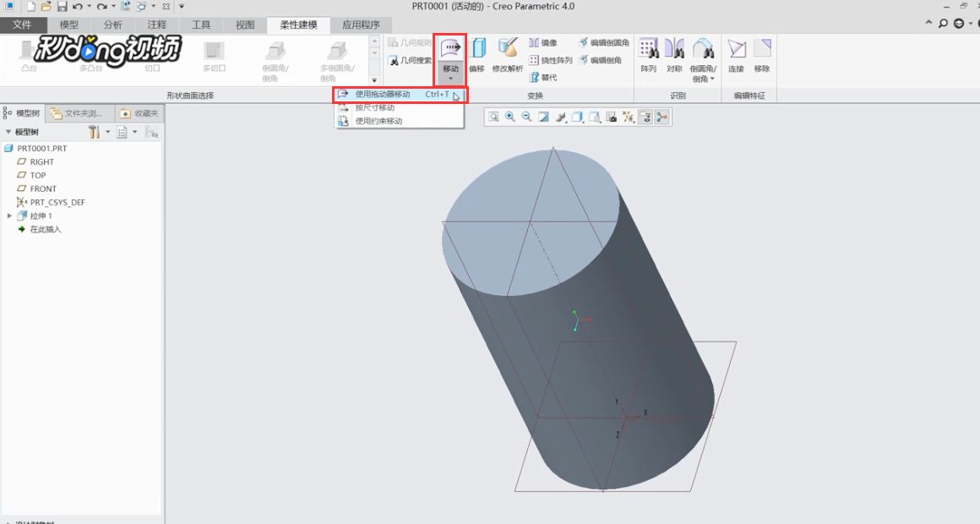The width and height of the screenshot is (980, 524).
Task: Toggle annotation display in view toolbar
Action: pyautogui.click(x=645, y=117)
